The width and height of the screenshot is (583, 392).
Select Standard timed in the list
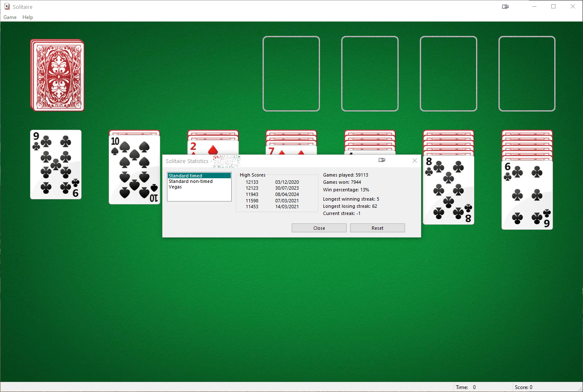[199, 176]
